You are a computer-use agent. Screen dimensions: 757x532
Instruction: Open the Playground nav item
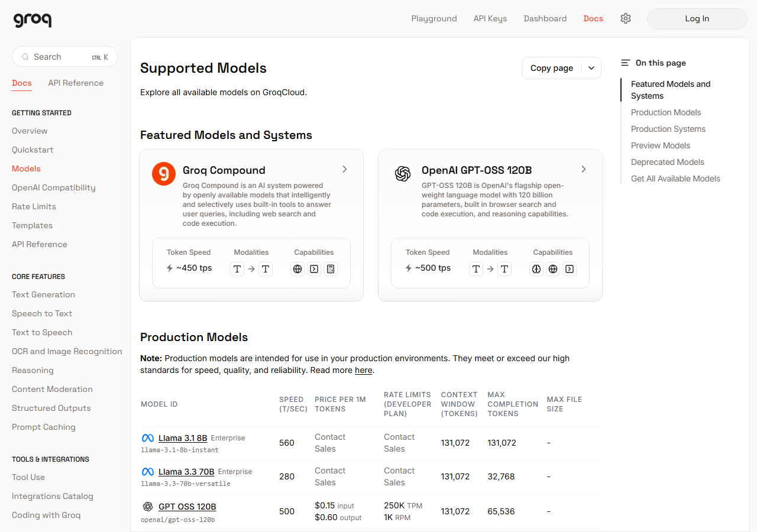[434, 18]
